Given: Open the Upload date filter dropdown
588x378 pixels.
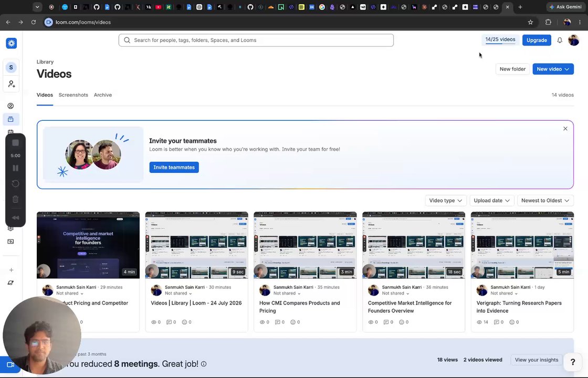Looking at the screenshot, I should (491, 201).
